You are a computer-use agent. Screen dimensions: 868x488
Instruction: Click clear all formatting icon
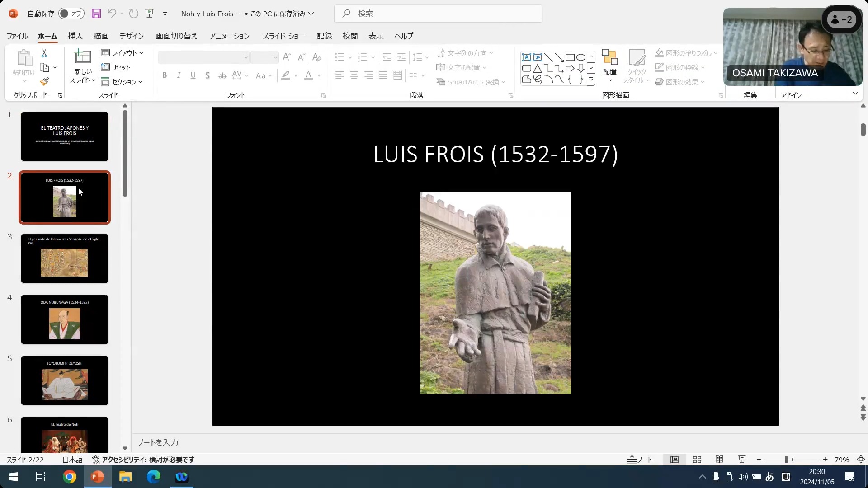pos(316,57)
